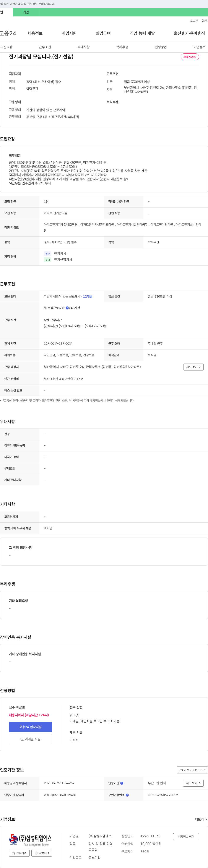208x868 pixels.
Task: Jump to 복리후생 section tab
Action: (x=122, y=47)
